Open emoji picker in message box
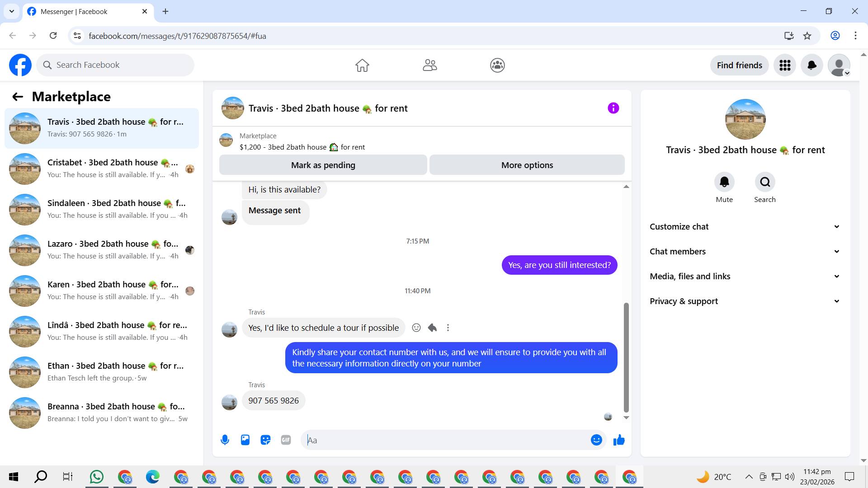Image resolution: width=868 pixels, height=488 pixels. [596, 440]
